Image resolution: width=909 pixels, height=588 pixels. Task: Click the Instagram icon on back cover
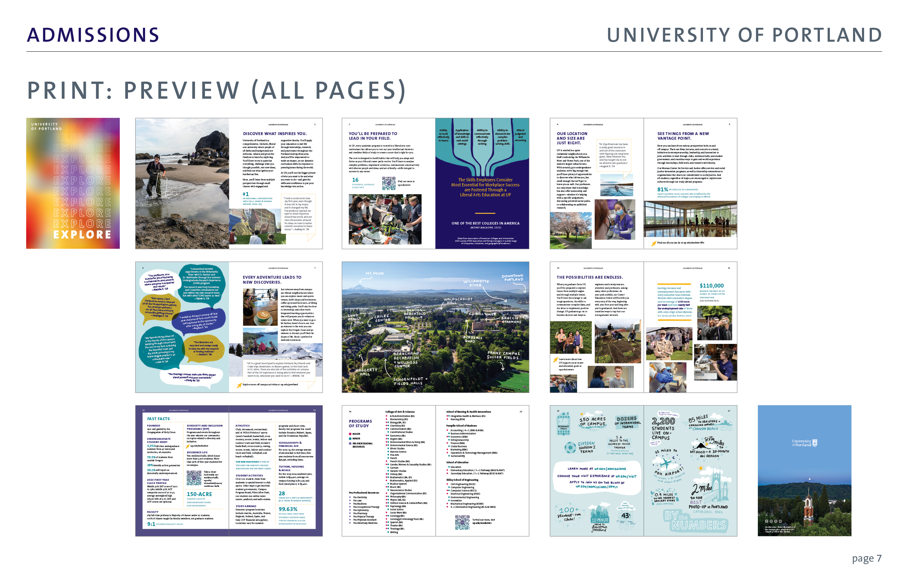tap(771, 521)
